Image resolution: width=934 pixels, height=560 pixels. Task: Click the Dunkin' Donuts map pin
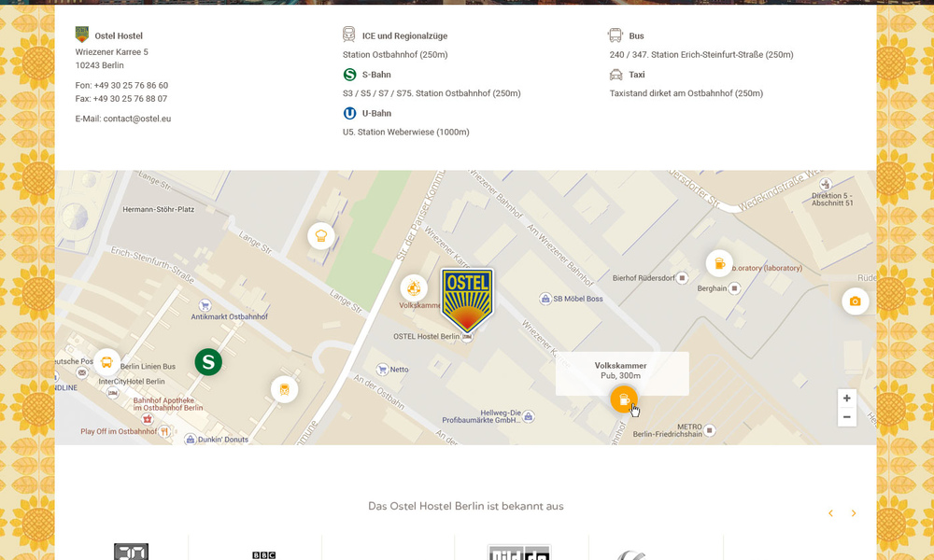(190, 440)
